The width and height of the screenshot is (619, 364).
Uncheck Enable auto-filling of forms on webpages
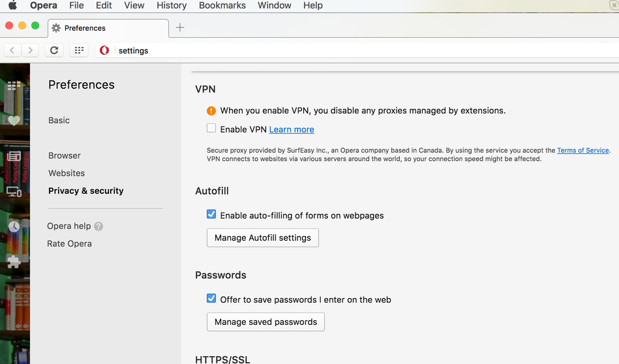pyautogui.click(x=211, y=215)
